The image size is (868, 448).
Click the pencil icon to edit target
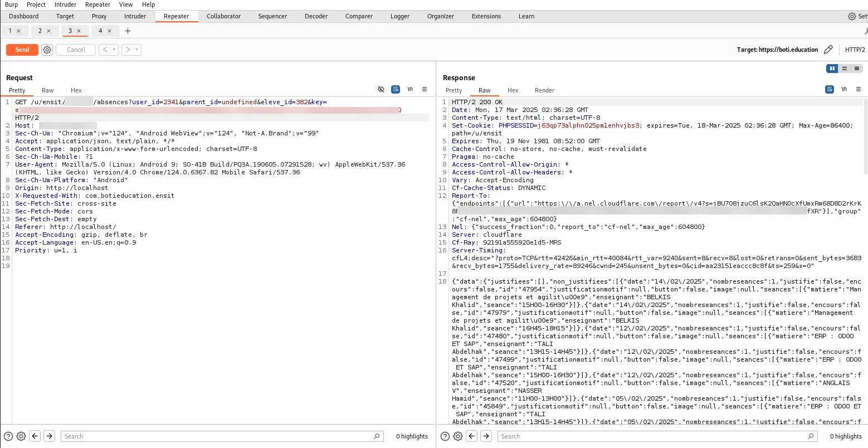click(x=828, y=50)
